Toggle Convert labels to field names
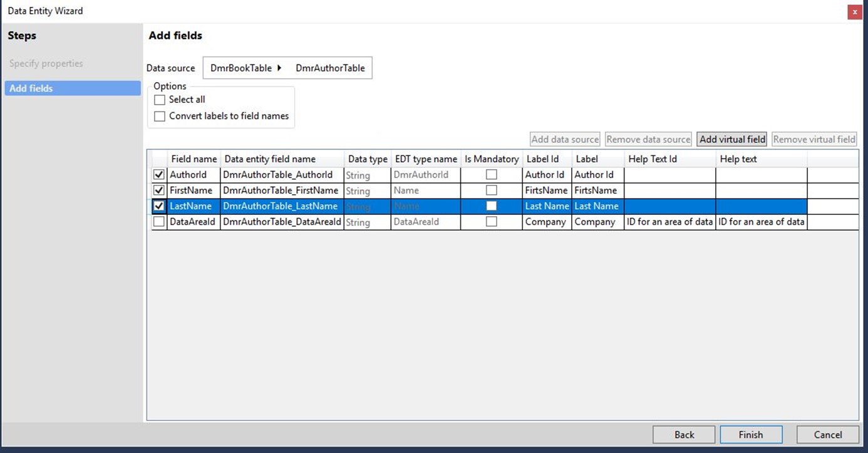Screen dimensions: 868x453 coord(160,116)
